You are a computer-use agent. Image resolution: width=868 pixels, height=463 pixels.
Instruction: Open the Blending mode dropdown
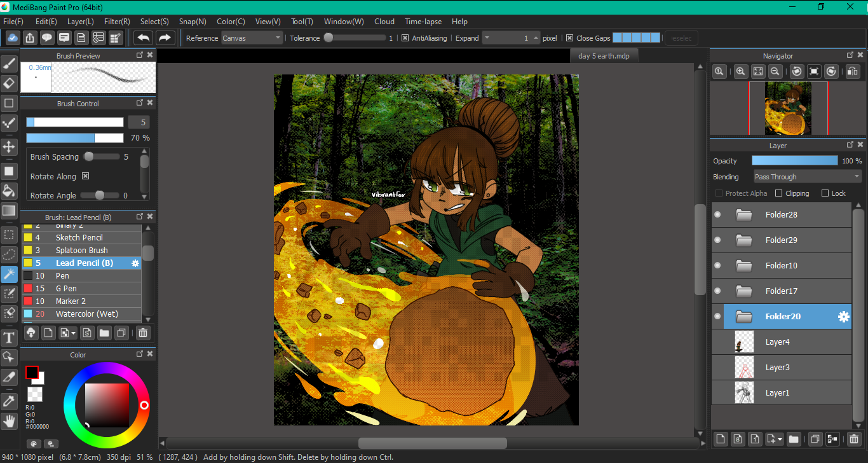coord(807,177)
